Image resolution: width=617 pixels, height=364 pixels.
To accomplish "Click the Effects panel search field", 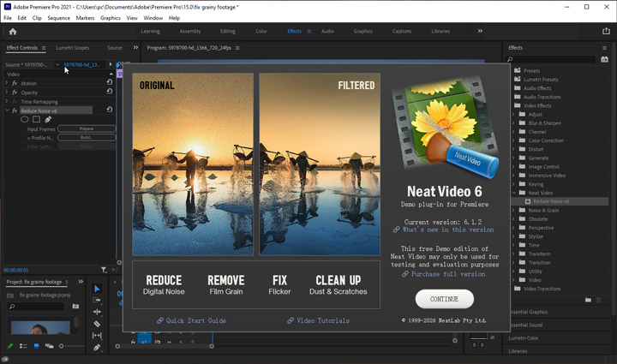I will tap(551, 59).
